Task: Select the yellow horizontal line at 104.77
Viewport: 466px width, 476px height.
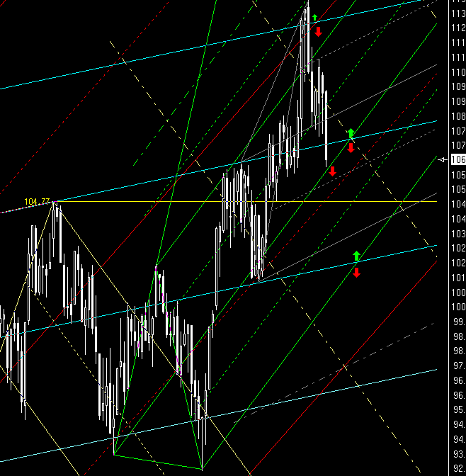Action: click(x=246, y=201)
